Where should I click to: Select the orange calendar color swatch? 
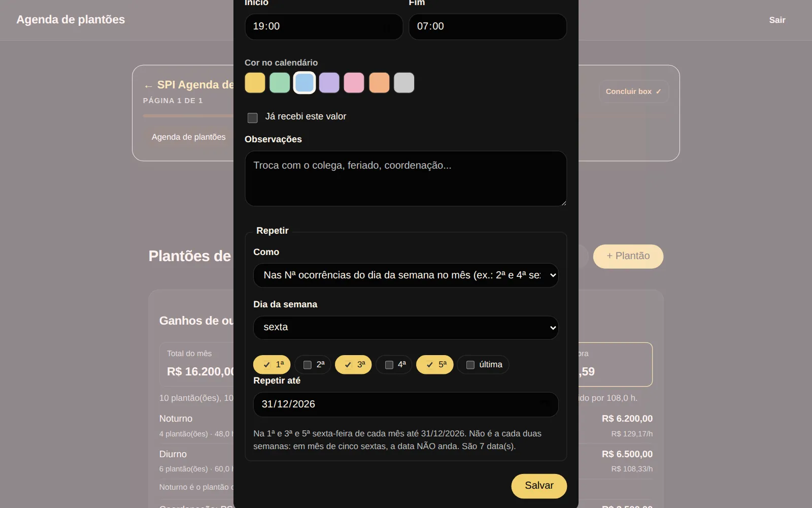point(379,83)
